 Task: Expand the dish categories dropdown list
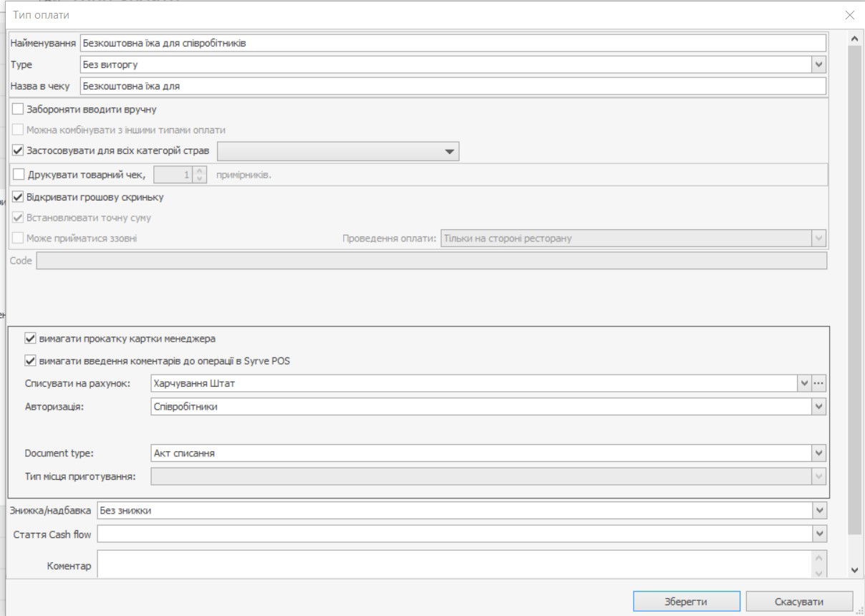[449, 152]
